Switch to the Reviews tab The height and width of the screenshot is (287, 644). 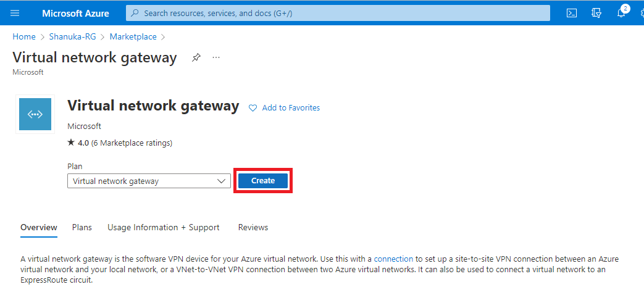pyautogui.click(x=253, y=227)
